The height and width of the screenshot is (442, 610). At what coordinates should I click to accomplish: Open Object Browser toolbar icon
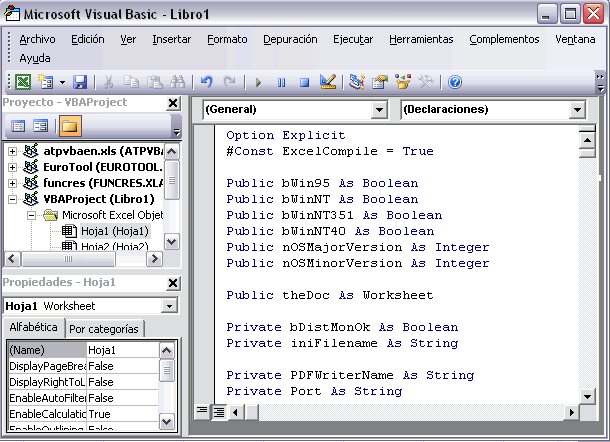click(403, 82)
